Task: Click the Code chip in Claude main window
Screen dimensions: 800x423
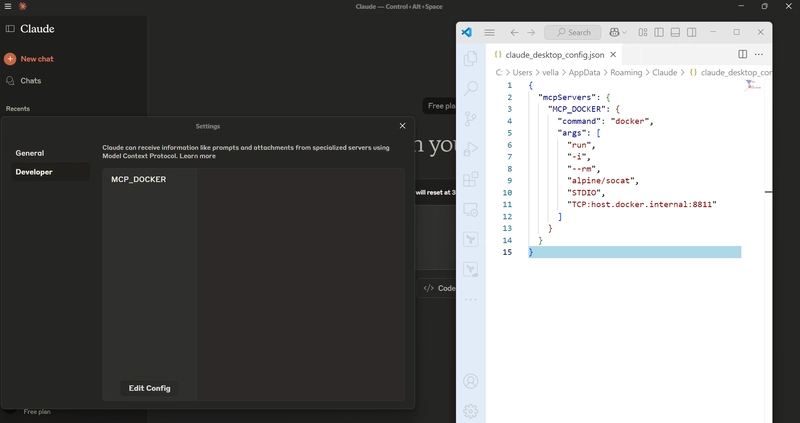Action: [438, 288]
